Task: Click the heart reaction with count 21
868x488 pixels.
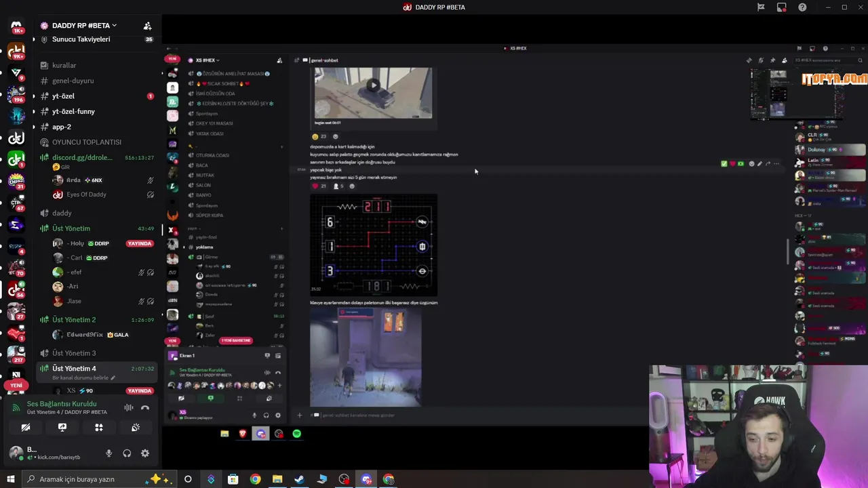Action: (319, 186)
